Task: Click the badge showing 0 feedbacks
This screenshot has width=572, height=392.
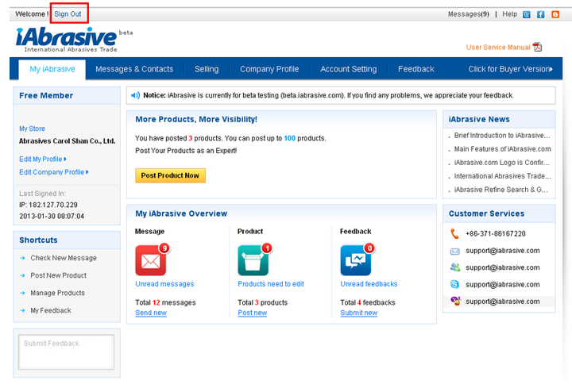Action: 369,248
